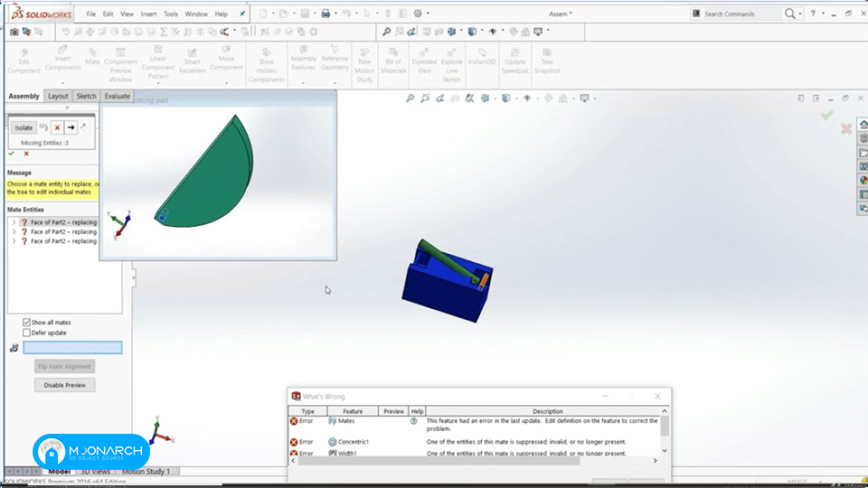Select Exploded View tool
The height and width of the screenshot is (488, 868).
point(424,61)
